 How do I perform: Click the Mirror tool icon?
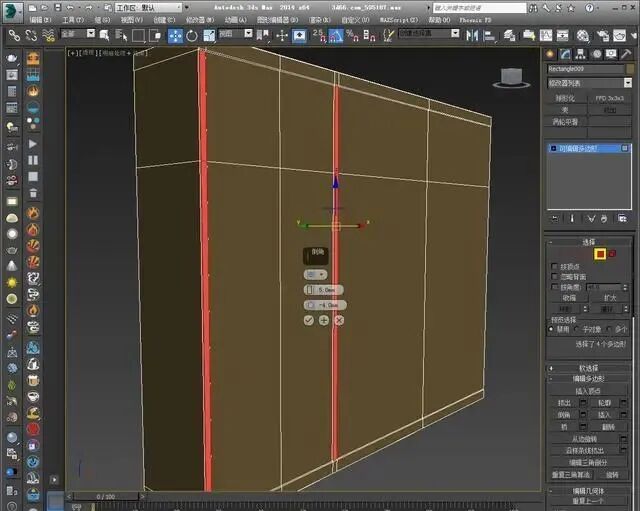(472, 36)
